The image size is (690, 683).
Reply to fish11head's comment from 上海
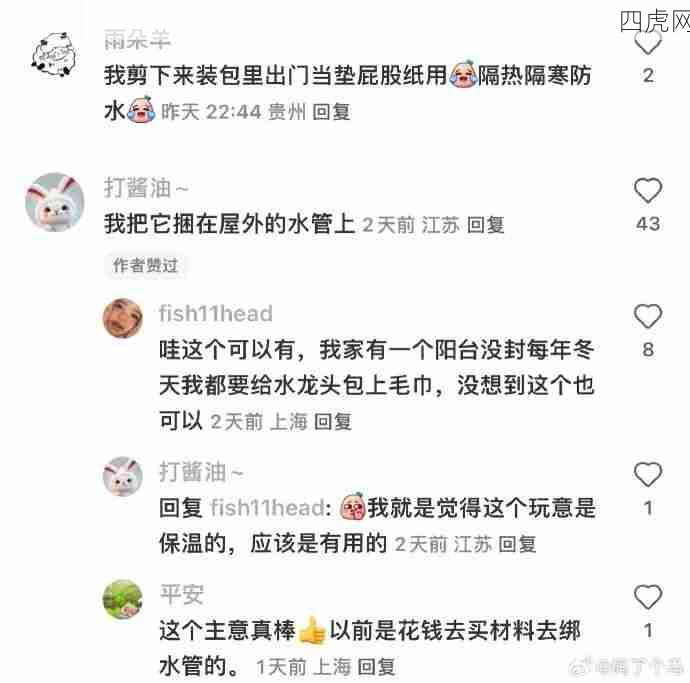(333, 422)
